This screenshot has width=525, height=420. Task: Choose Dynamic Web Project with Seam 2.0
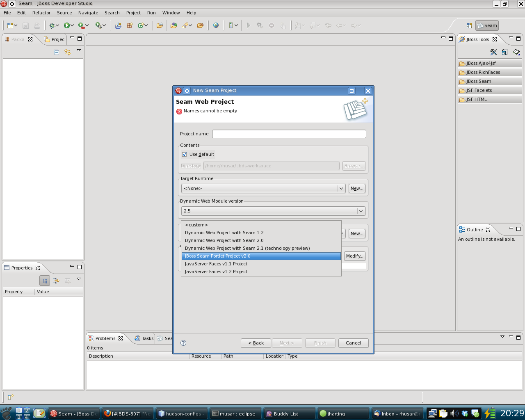(x=224, y=240)
